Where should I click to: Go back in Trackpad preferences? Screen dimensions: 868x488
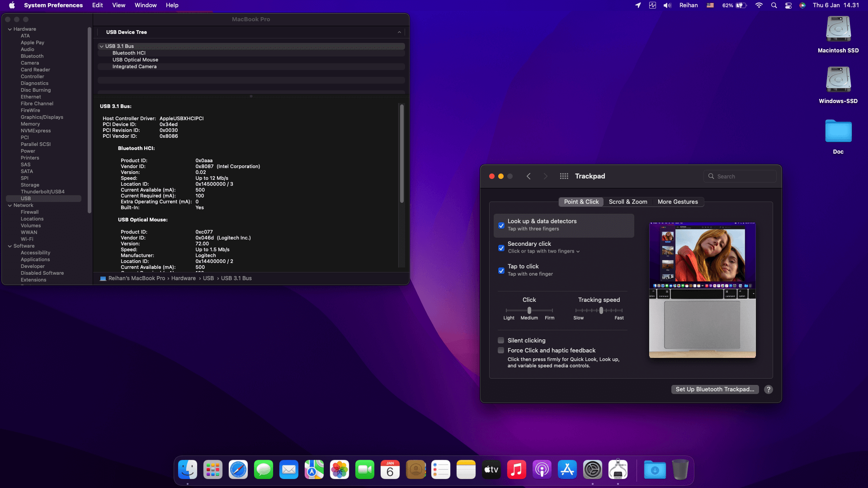pyautogui.click(x=528, y=176)
